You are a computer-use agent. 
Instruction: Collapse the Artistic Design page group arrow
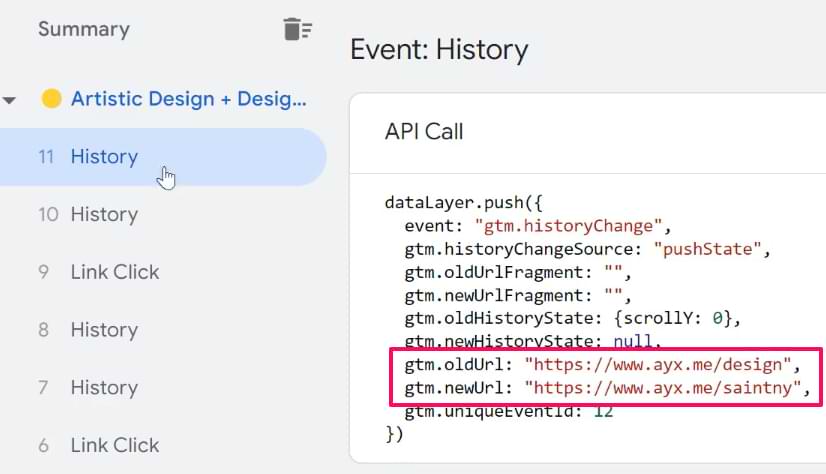pos(10,100)
